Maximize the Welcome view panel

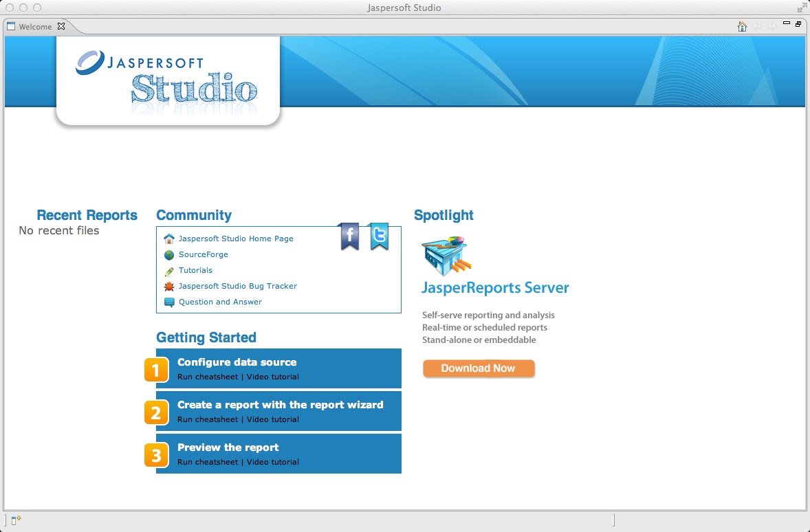[798, 24]
